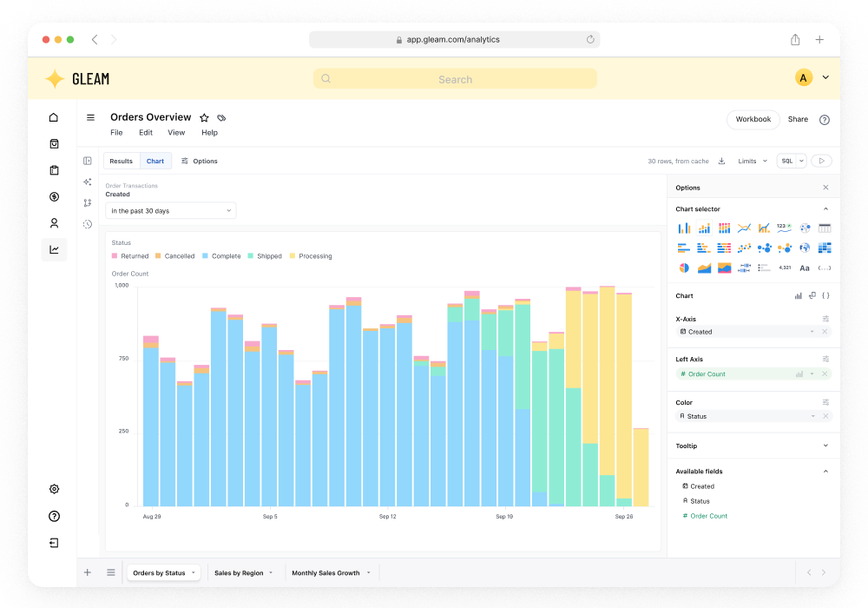
Task: Expand the Tooltip section
Action: [x=753, y=446]
